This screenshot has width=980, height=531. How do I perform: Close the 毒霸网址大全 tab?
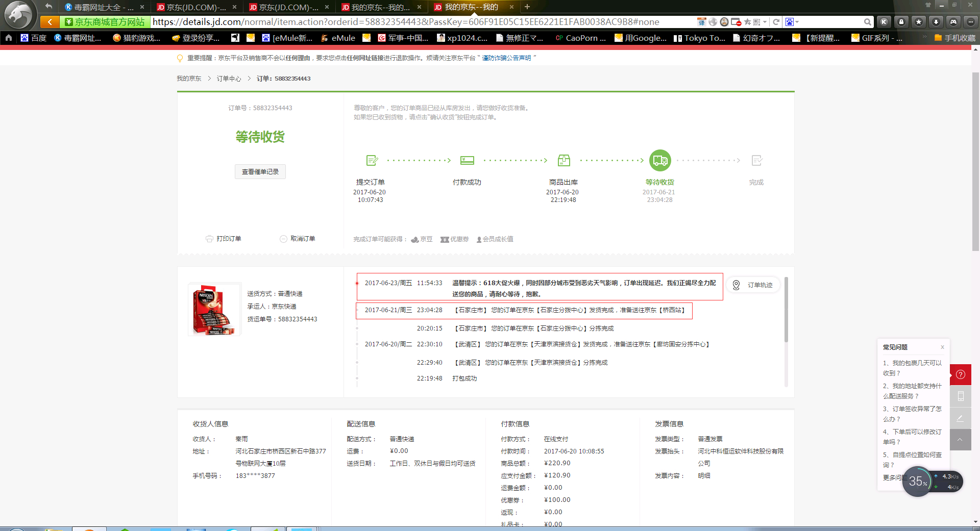[x=142, y=7]
